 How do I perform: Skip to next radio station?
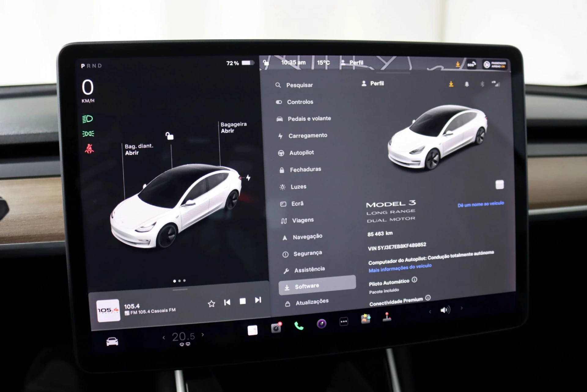coord(258,300)
